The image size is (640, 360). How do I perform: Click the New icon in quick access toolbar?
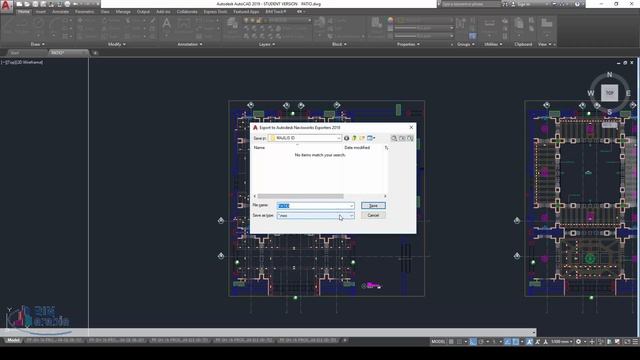[19, 4]
